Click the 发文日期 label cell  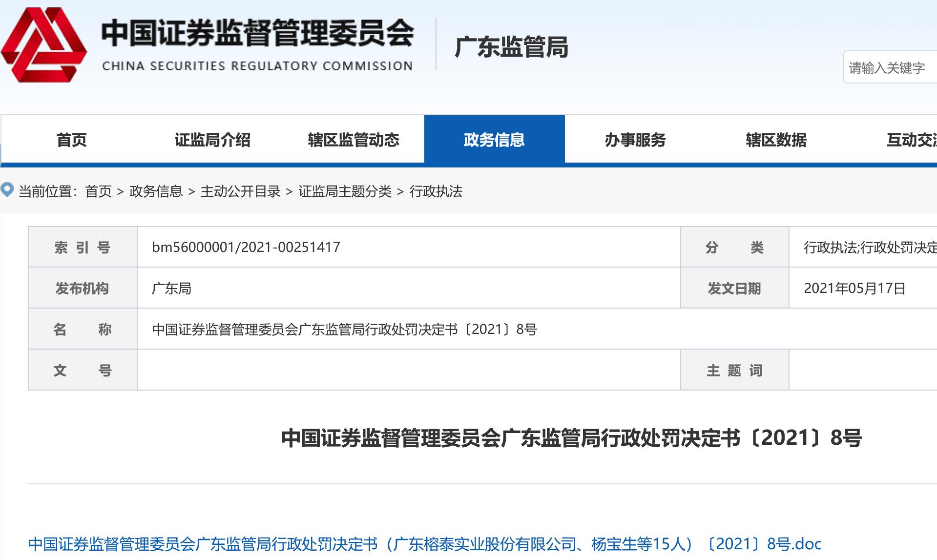coord(734,288)
